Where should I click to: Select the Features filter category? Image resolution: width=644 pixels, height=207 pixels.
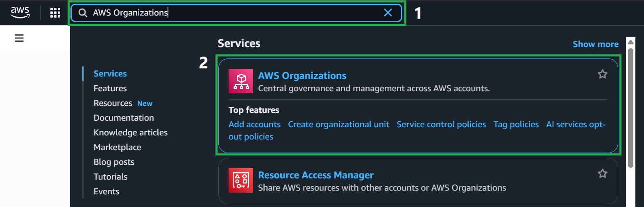(x=110, y=88)
